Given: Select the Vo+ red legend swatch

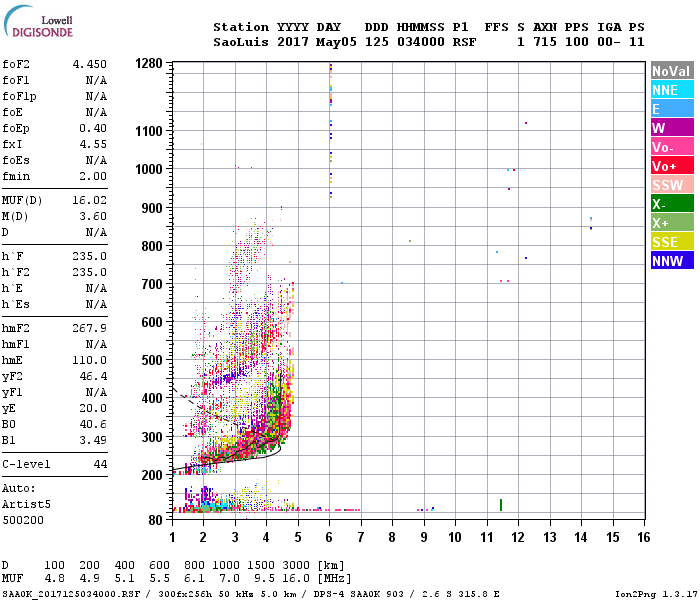Looking at the screenshot, I should [x=672, y=166].
